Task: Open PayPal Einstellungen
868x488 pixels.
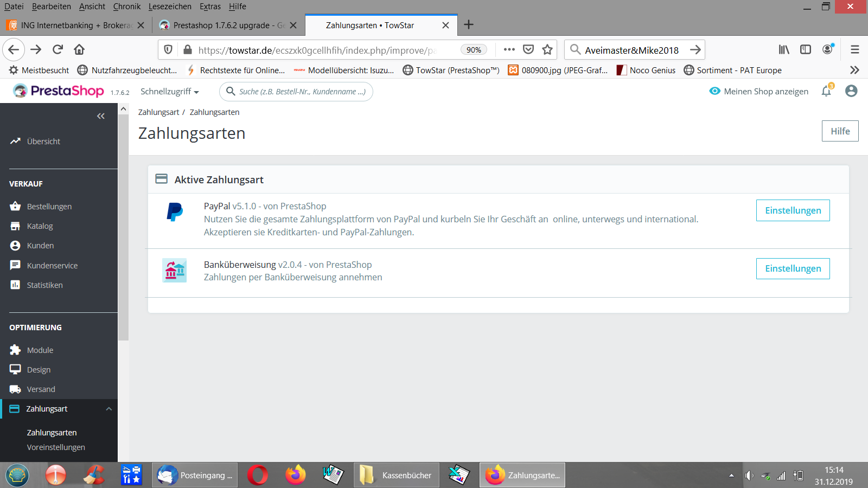Action: tap(793, 210)
